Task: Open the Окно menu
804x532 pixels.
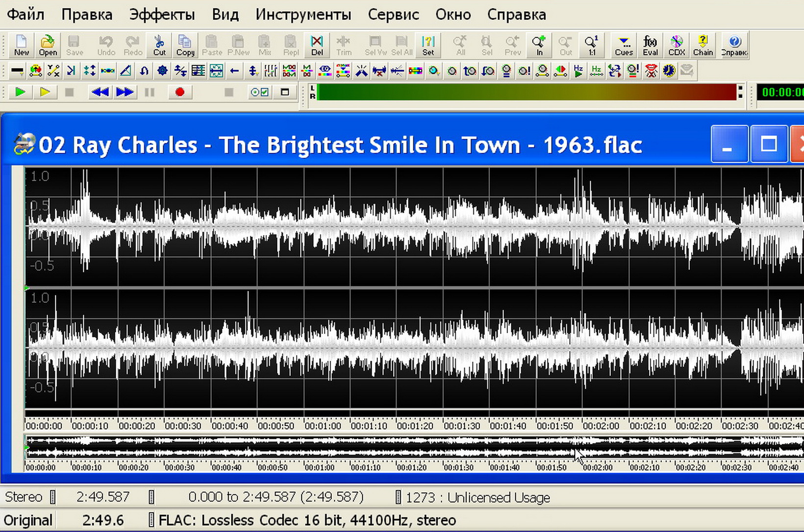Action: click(453, 15)
